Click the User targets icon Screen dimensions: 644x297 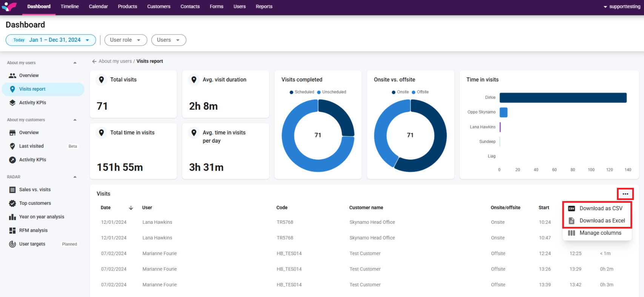[x=12, y=244]
